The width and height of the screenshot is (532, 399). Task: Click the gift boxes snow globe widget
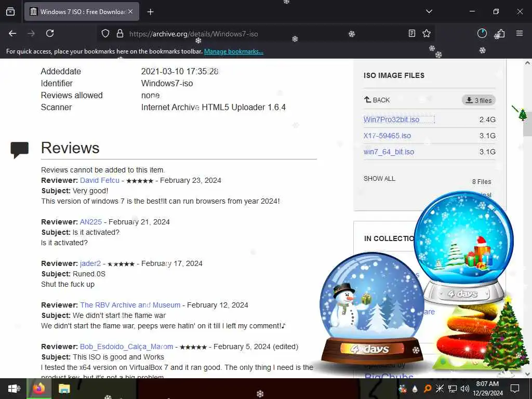click(464, 247)
